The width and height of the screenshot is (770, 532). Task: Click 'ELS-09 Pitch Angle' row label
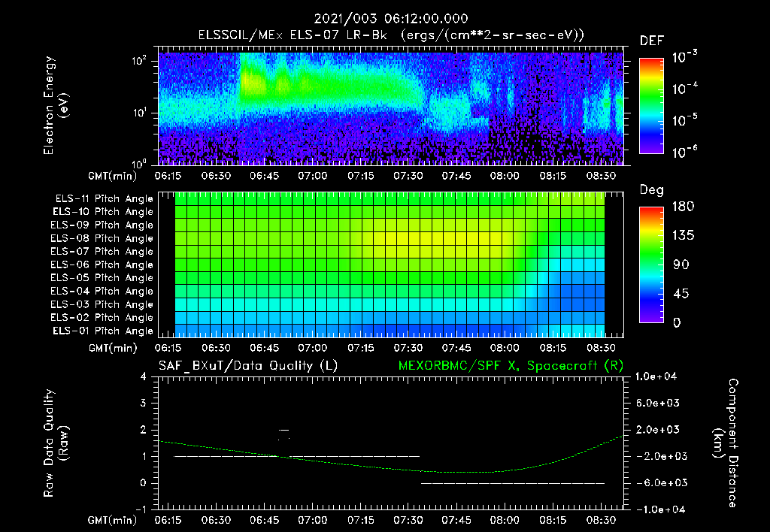tap(102, 225)
